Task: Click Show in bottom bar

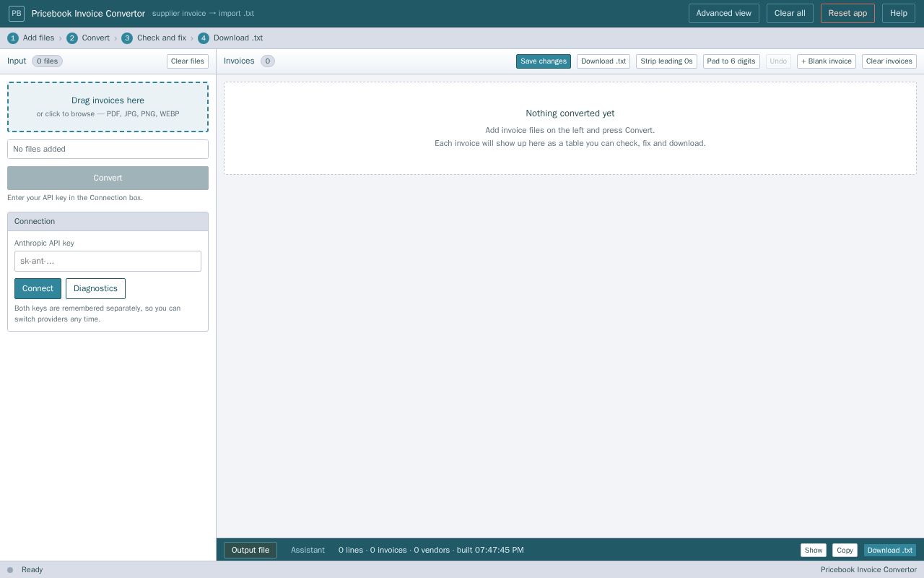Action: (814, 551)
